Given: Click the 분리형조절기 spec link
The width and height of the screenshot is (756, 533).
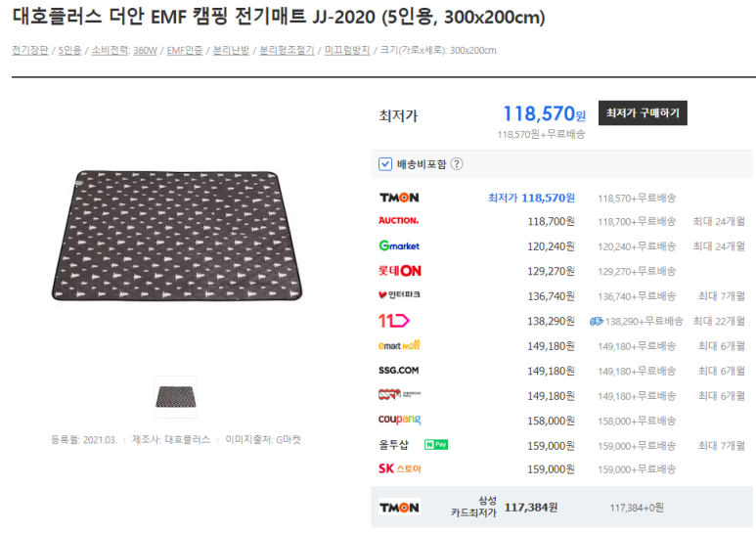Looking at the screenshot, I should pos(287,50).
